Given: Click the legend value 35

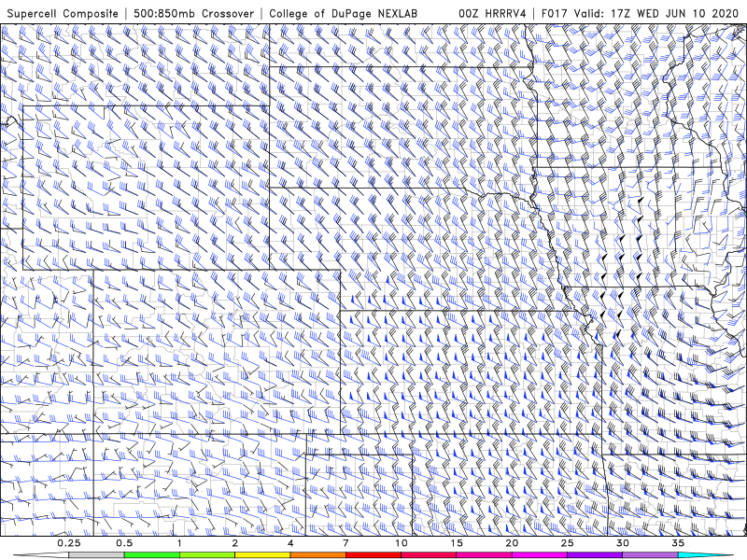Looking at the screenshot, I should tap(679, 543).
